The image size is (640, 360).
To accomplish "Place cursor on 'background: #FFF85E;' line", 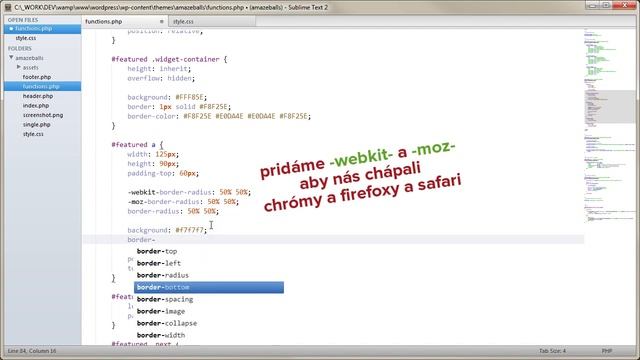I will [x=167, y=97].
